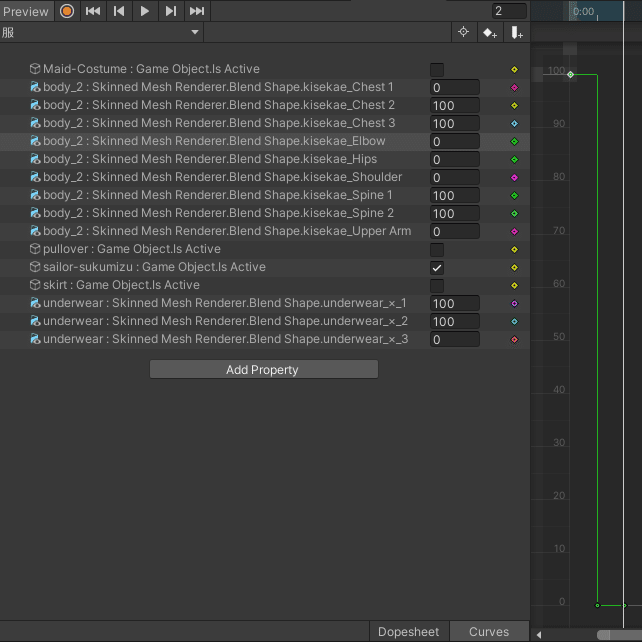Enable animation recording mode
The image size is (642, 642).
(x=67, y=11)
